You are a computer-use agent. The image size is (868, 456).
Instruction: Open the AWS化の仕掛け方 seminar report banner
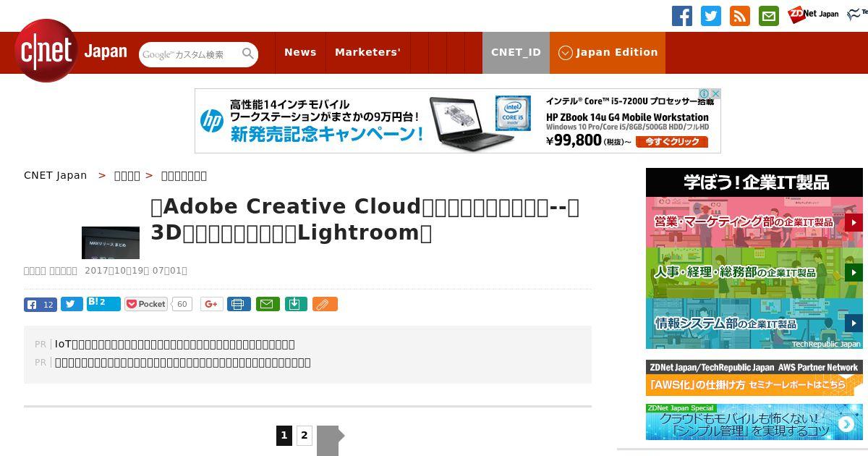(x=754, y=378)
